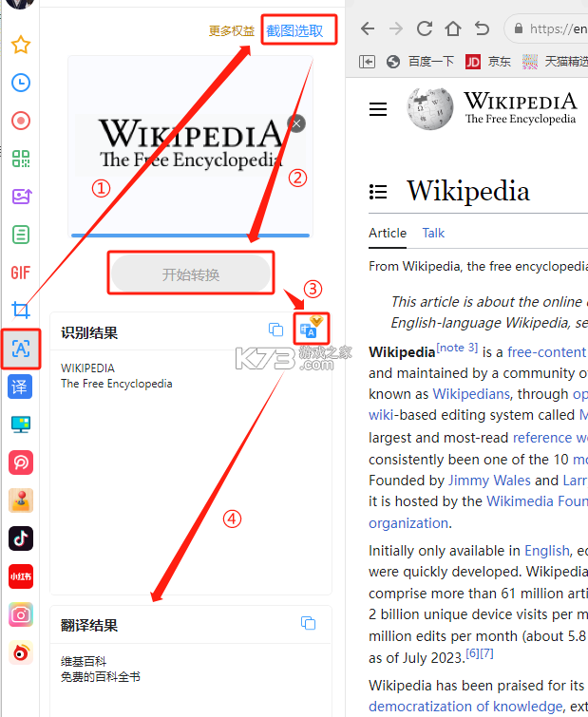This screenshot has height=717, width=588.
Task: Toggle the bookmarks sidebar panel icon
Action: click(367, 62)
